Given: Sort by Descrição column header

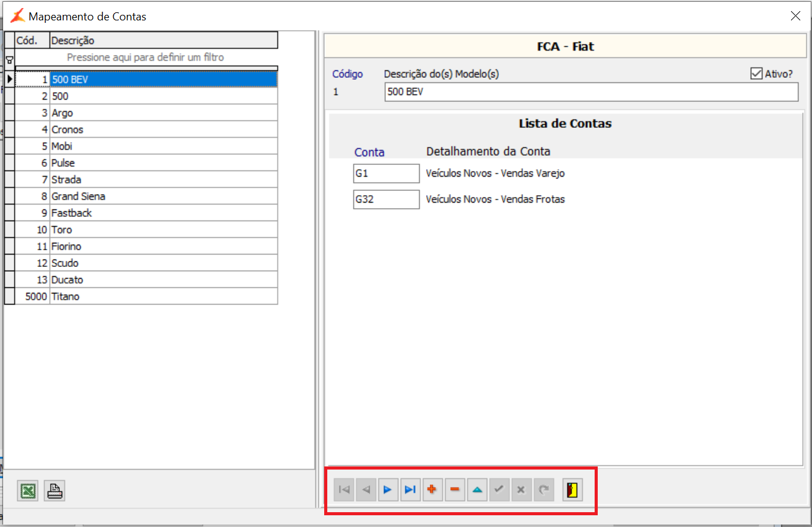Looking at the screenshot, I should pos(164,41).
